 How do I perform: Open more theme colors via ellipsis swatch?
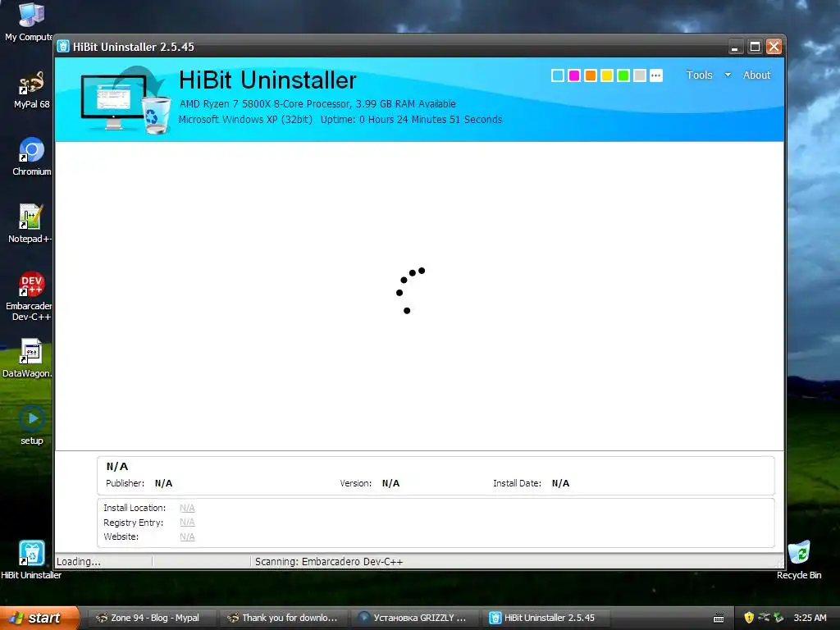click(x=656, y=75)
